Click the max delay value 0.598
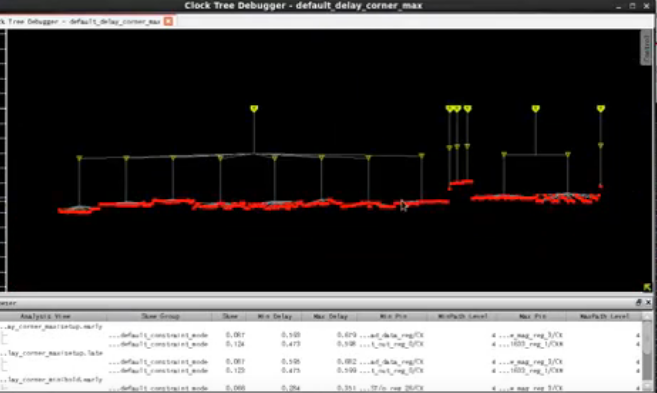The width and height of the screenshot is (657, 393). [347, 344]
